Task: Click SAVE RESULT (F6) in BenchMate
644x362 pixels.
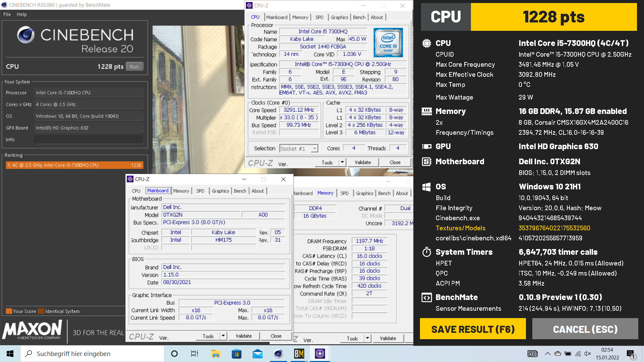Action: (x=473, y=329)
